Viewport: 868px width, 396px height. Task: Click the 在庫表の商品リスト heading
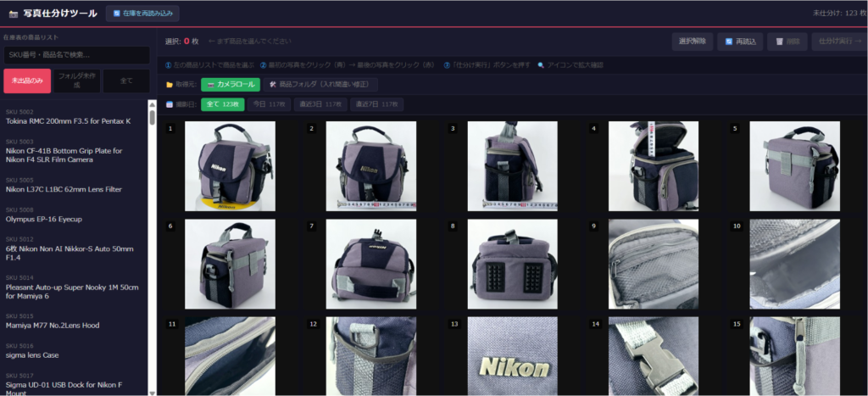[31, 37]
